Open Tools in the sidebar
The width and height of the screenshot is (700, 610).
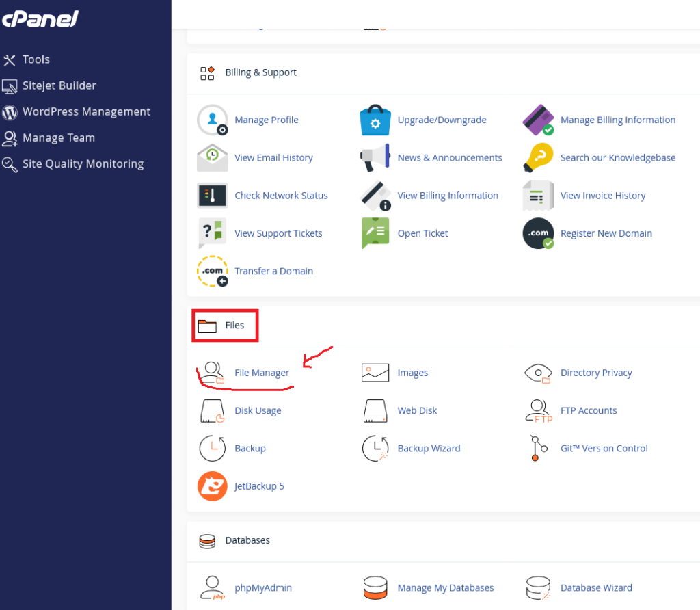[x=36, y=59]
